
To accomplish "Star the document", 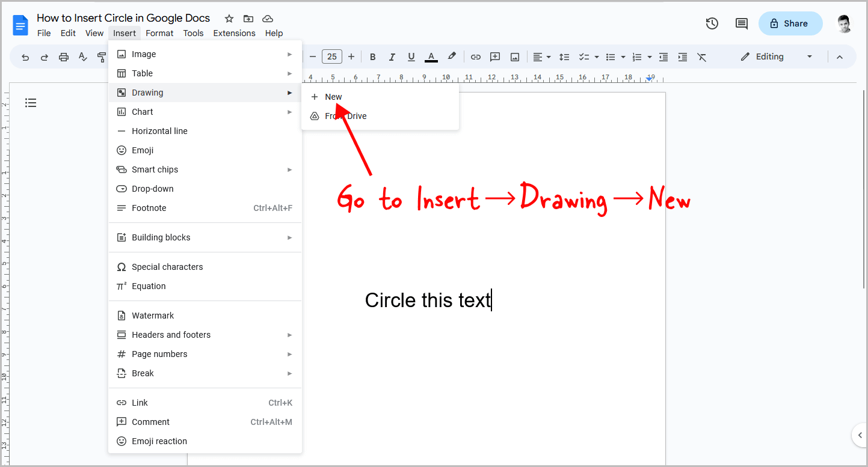I will coord(229,19).
